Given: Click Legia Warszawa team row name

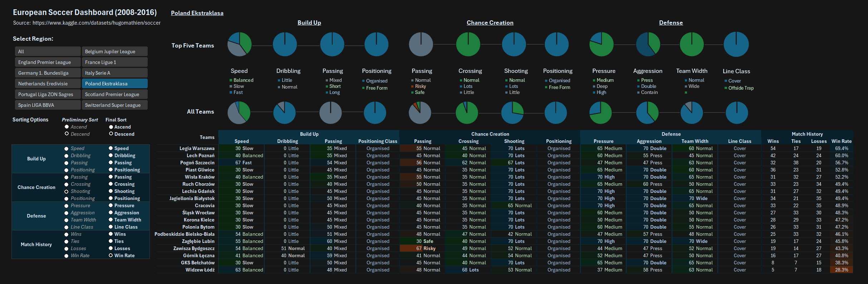Looking at the screenshot, I should 197,148.
